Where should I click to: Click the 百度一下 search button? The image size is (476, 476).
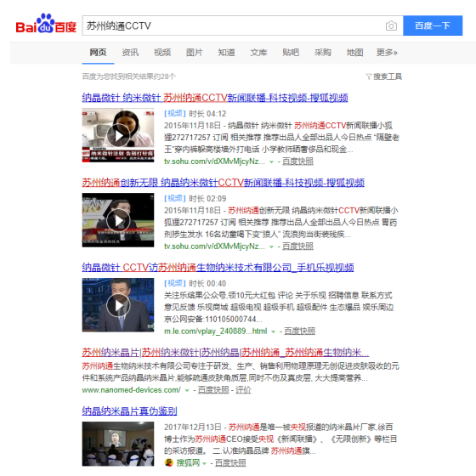(433, 25)
